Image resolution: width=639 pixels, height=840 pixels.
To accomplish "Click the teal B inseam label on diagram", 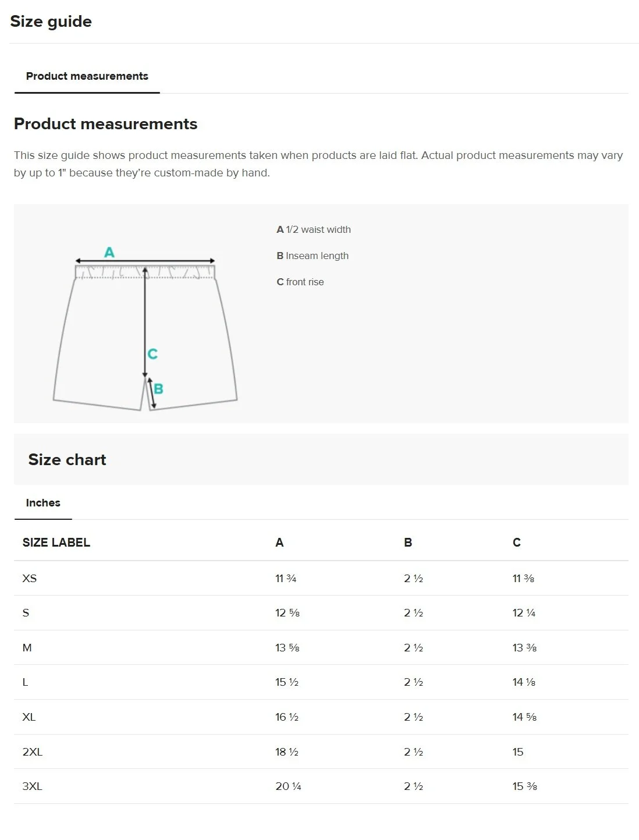I will (158, 389).
